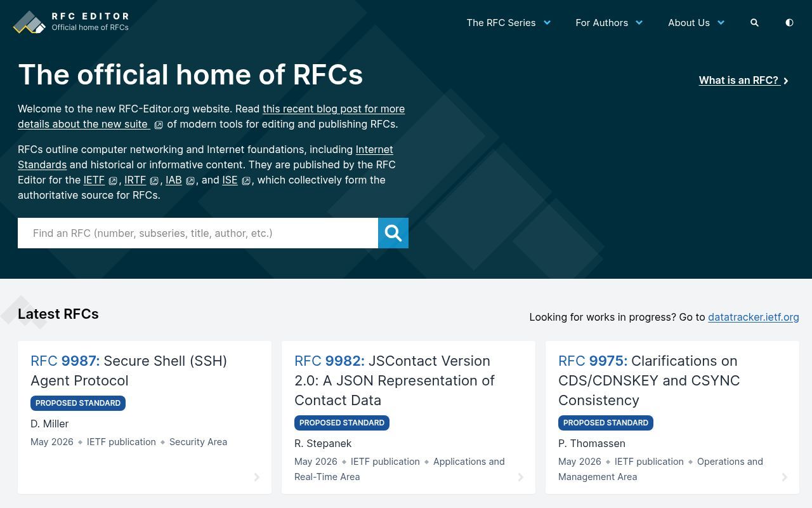Screen dimensions: 812x508
Task: Open the What is an RFC? link
Action: [738, 80]
